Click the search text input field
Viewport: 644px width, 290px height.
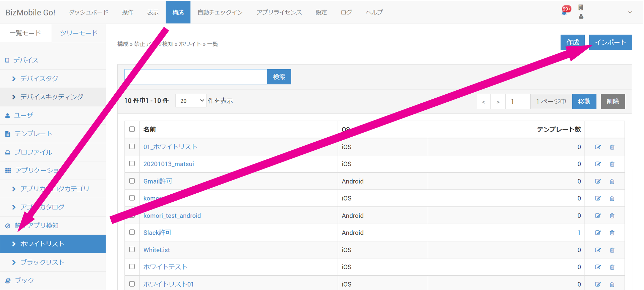pyautogui.click(x=196, y=77)
